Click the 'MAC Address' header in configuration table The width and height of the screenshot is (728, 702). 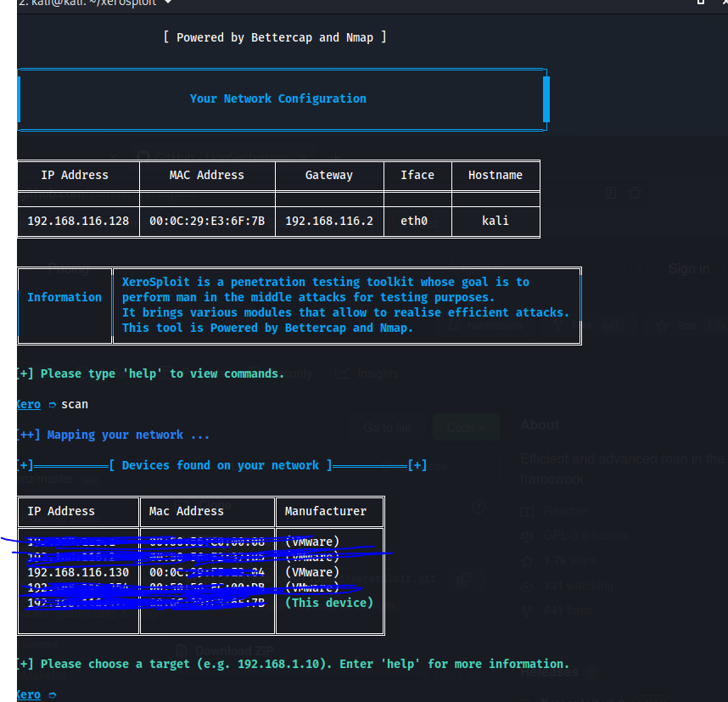pyautogui.click(x=207, y=175)
